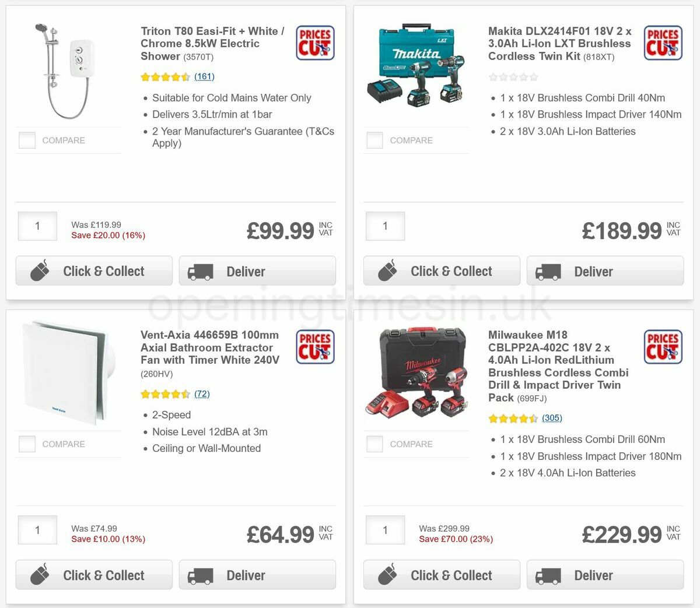Open the Triton shower reviews via the (161) link

(x=204, y=76)
